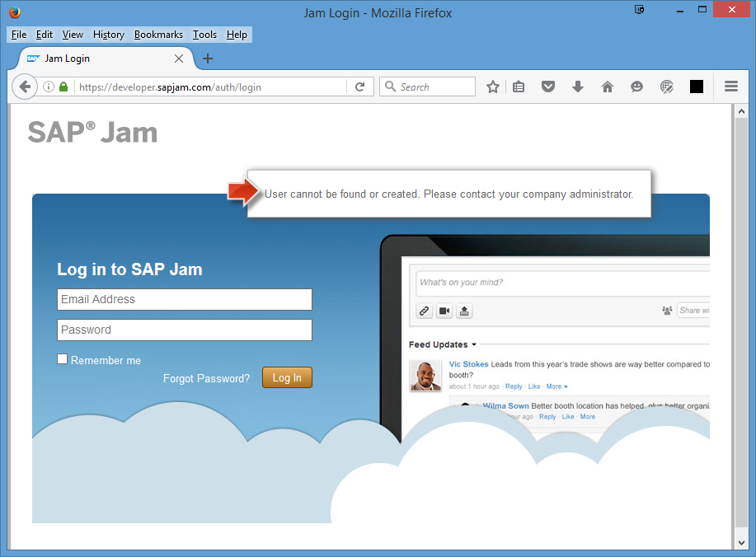Click the Share with field
The height and width of the screenshot is (557, 756).
[693, 311]
